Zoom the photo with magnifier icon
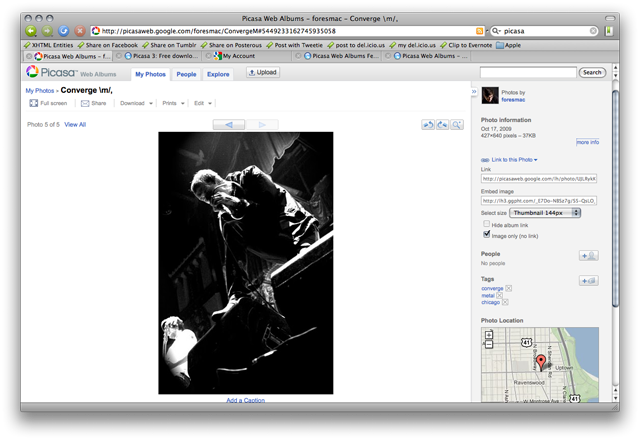The image size is (640, 440). [457, 124]
